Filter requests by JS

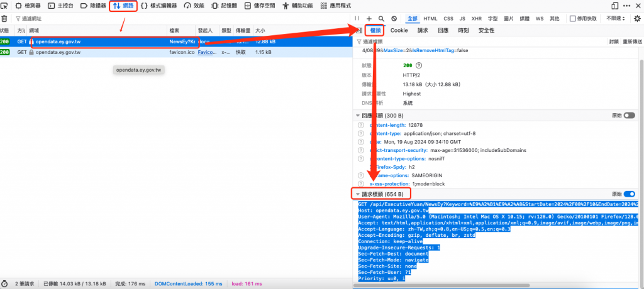[462, 18]
